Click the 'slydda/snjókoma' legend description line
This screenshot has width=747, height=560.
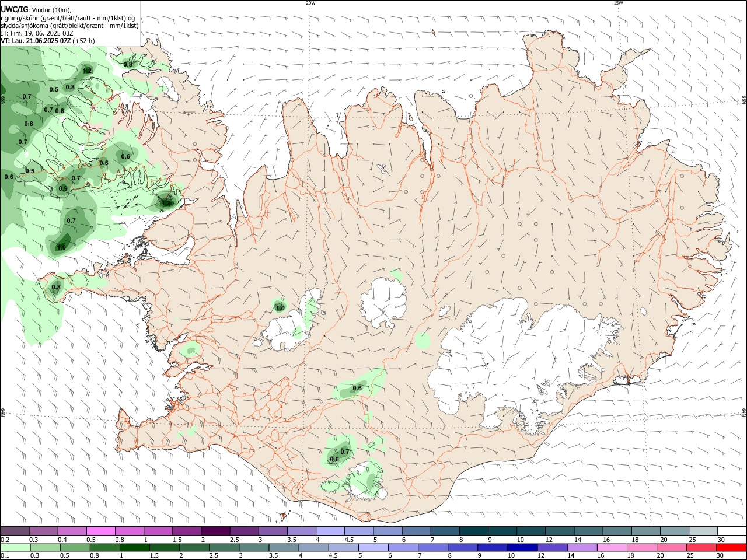[x=69, y=26]
